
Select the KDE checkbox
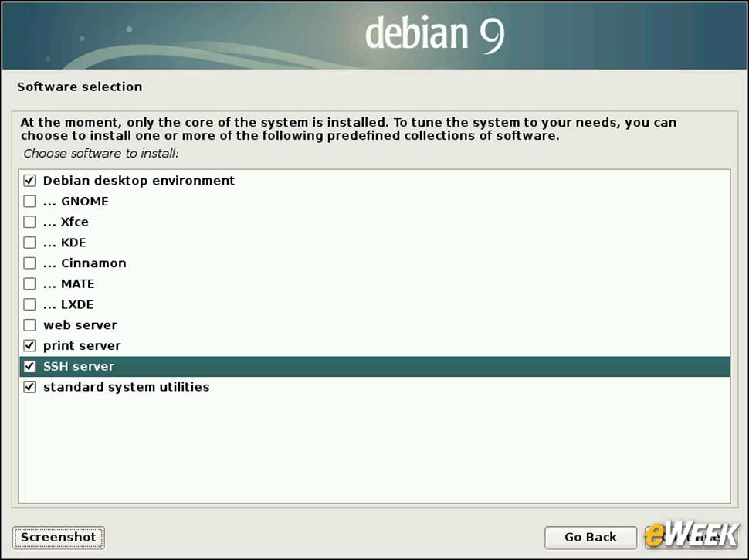pos(29,243)
